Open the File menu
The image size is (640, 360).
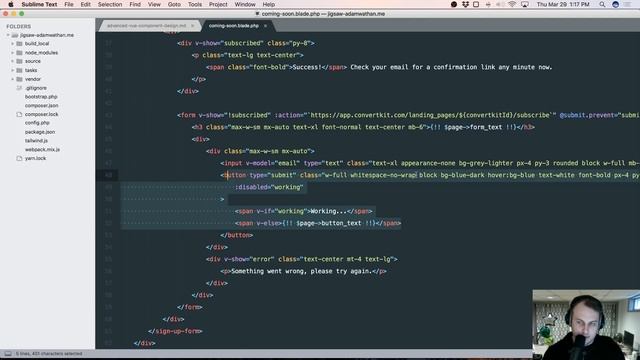pos(69,4)
